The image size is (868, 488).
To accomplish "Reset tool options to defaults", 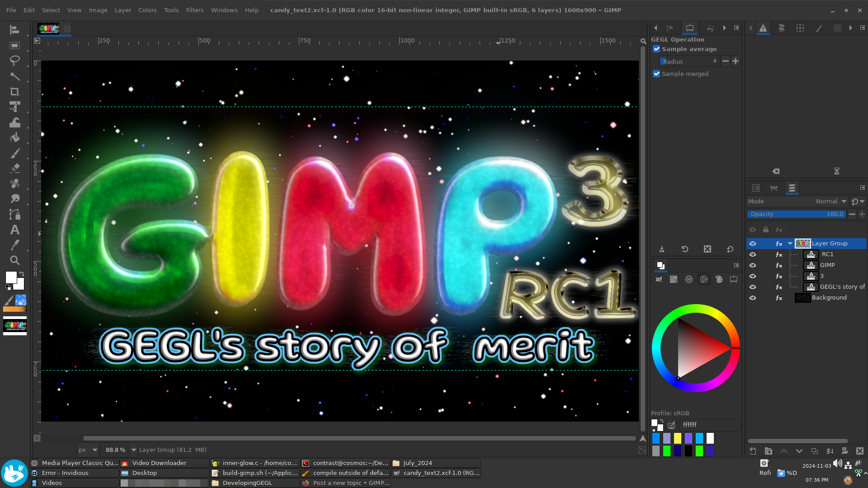I will point(730,249).
